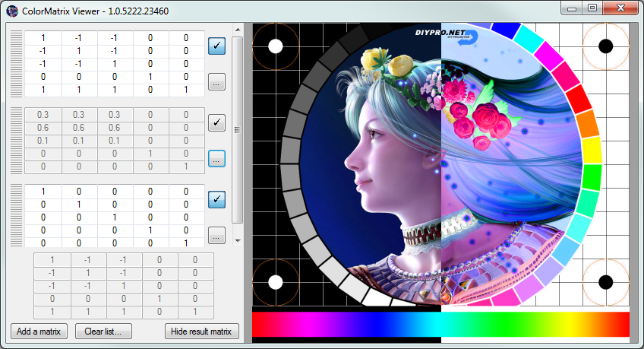The height and width of the screenshot is (349, 644).
Task: Grab the striped drag handle of the identity matrix
Action: (16, 215)
